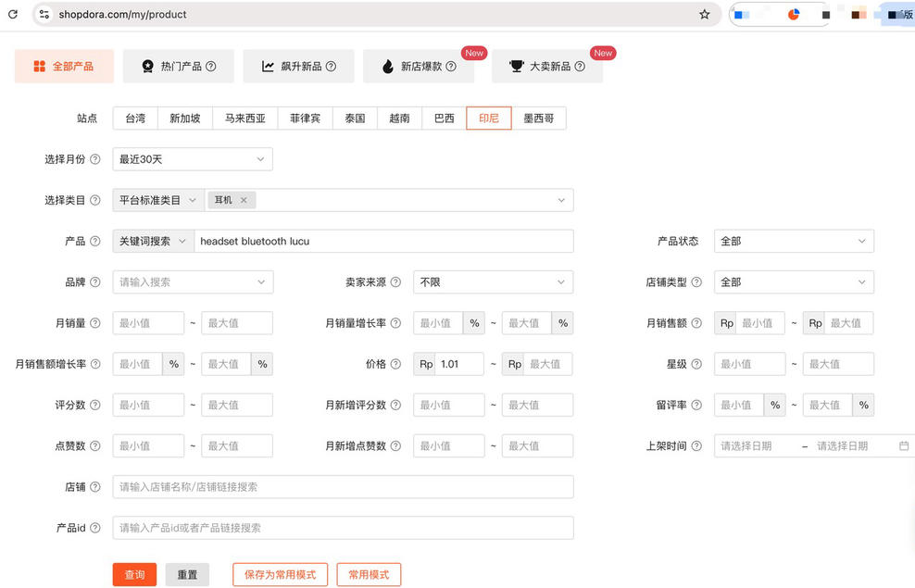Show help for 上架时间
The image size is (915, 588).
(x=696, y=445)
